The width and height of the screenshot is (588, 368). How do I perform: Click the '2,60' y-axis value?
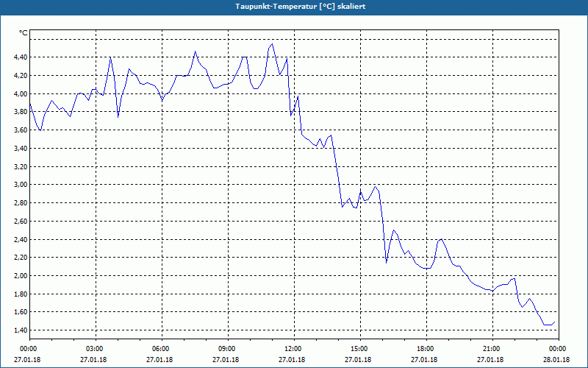[20, 222]
